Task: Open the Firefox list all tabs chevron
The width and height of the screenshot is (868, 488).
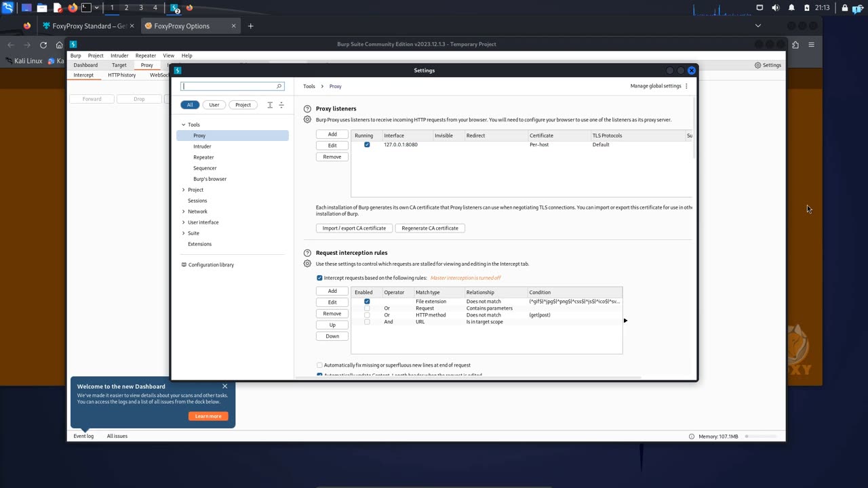Action: [758, 26]
